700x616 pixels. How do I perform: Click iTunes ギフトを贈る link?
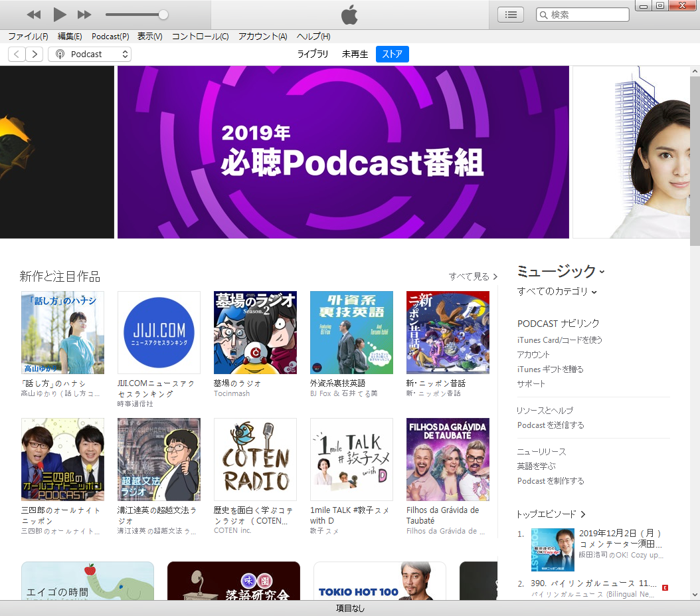click(551, 369)
